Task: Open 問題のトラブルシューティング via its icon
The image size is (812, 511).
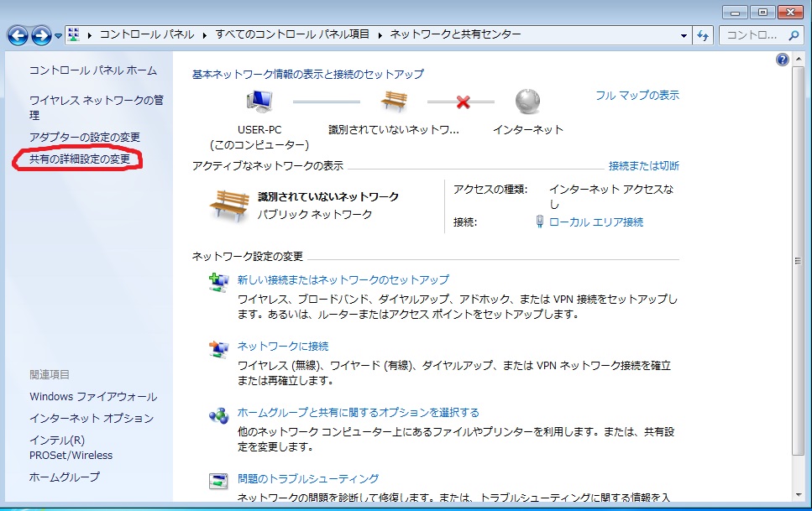Action: click(x=218, y=480)
